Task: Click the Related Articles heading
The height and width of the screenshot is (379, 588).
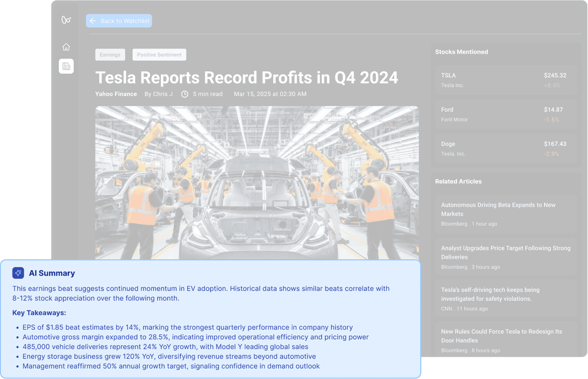Action: click(x=458, y=182)
